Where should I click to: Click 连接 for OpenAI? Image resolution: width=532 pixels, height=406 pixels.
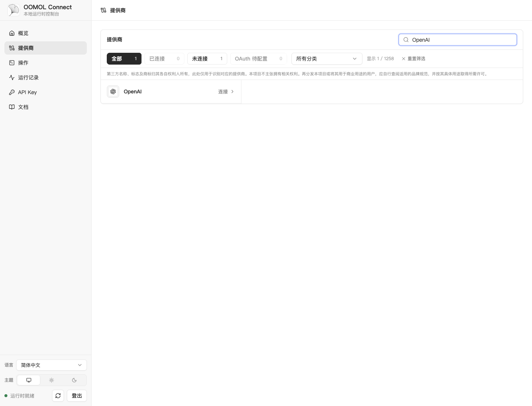(x=223, y=92)
